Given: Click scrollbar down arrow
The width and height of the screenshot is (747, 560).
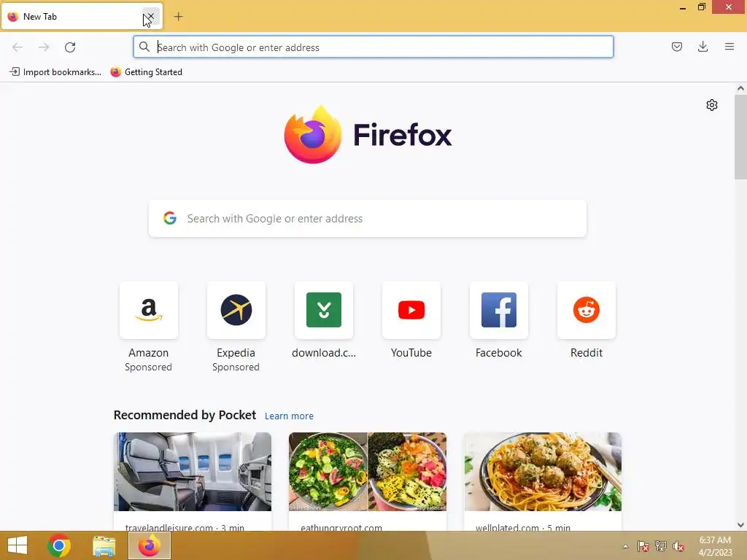Looking at the screenshot, I should [740, 525].
